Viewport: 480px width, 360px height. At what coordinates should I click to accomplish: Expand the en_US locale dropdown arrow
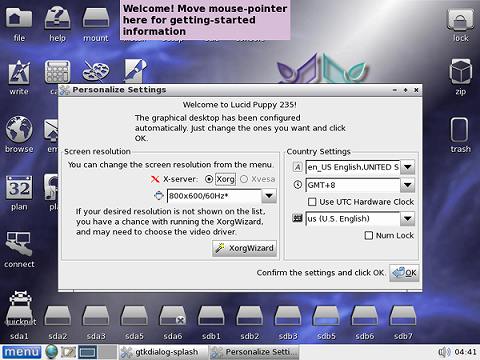[408, 167]
